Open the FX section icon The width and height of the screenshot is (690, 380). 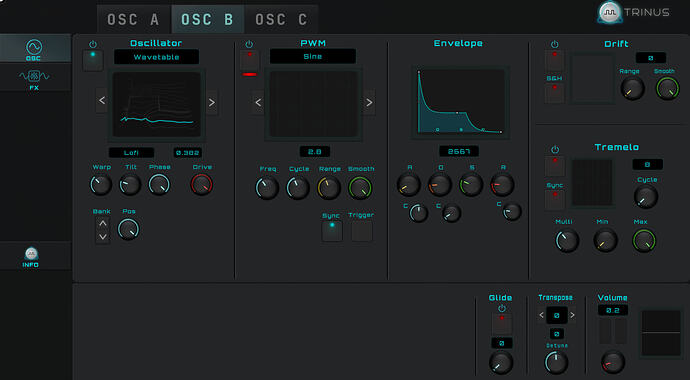[x=34, y=76]
